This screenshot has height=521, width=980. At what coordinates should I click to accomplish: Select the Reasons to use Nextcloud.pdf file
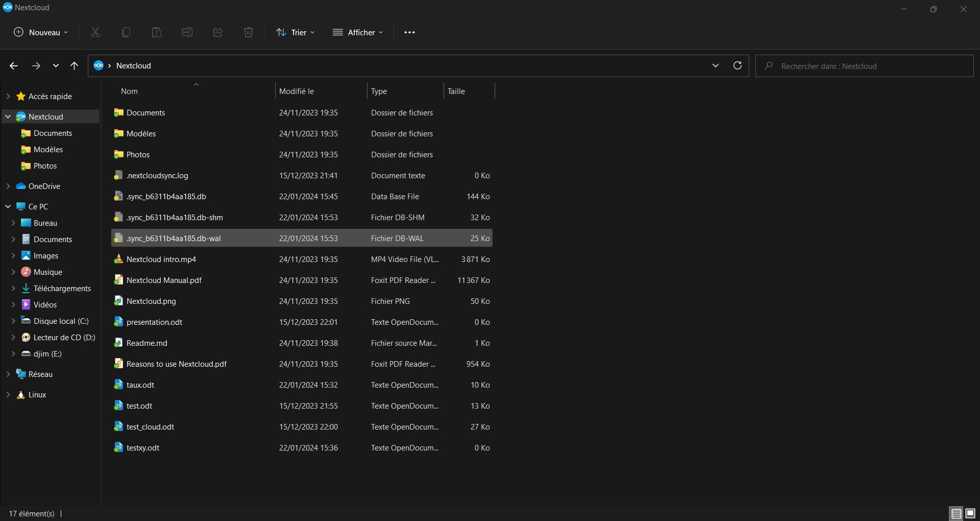pos(302,364)
